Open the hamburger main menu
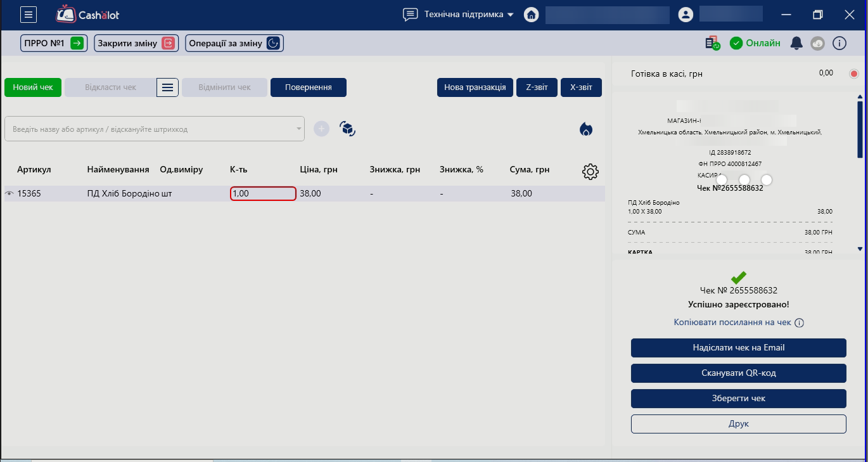 click(29, 15)
